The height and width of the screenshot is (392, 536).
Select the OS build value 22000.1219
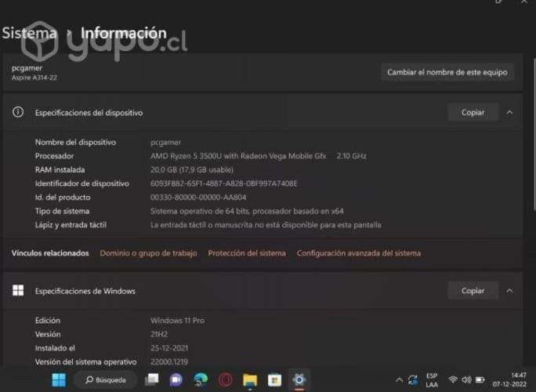[169, 361]
